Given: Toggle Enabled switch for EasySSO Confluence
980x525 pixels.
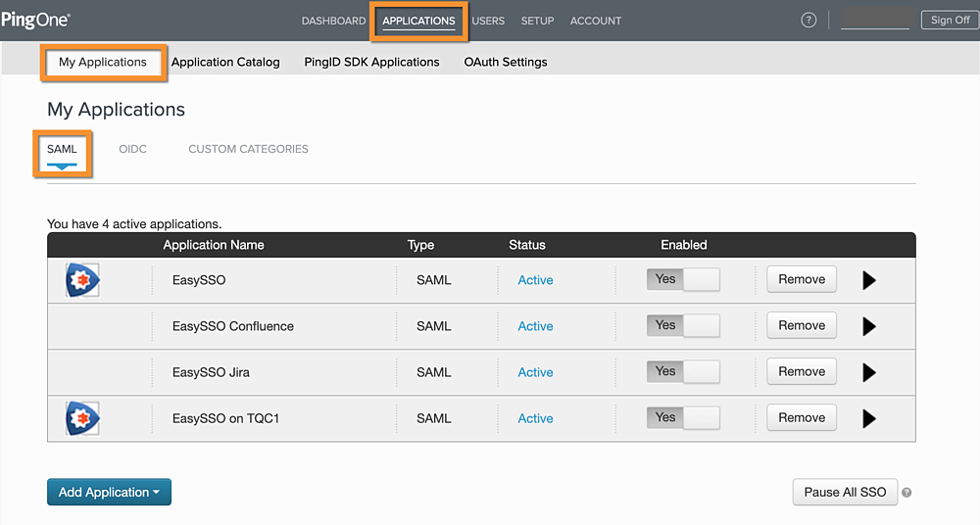Looking at the screenshot, I should 683,325.
